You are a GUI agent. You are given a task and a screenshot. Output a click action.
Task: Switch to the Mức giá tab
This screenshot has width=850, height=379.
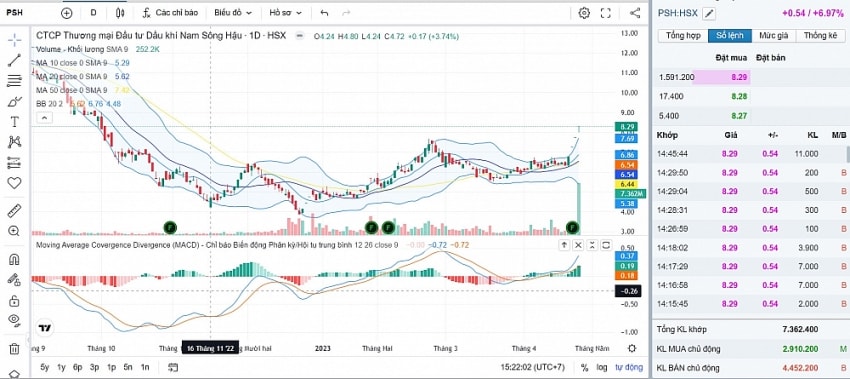(774, 36)
